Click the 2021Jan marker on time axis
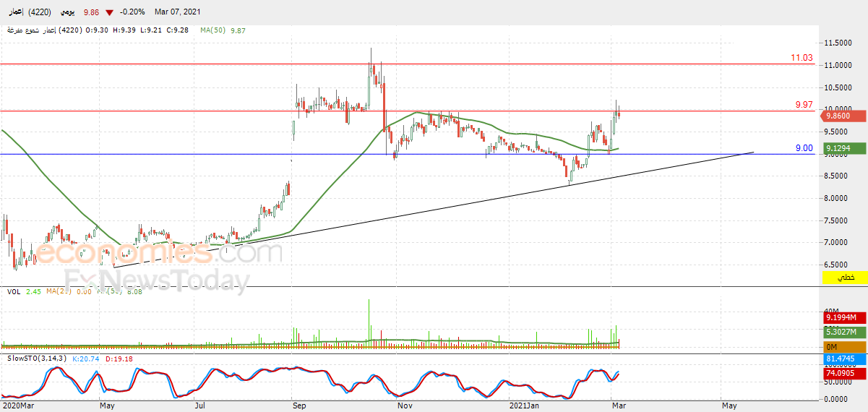Screen dimensions: 868x412 525,406
